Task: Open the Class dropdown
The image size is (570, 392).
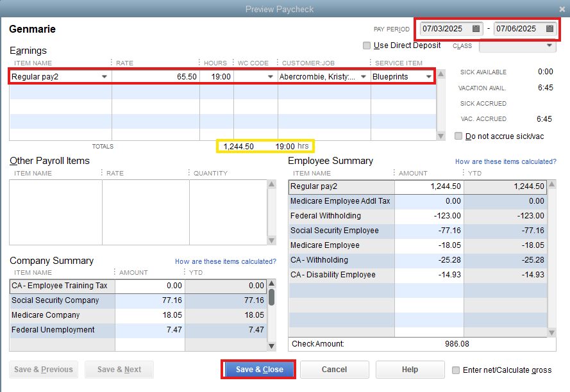Action: (x=549, y=45)
